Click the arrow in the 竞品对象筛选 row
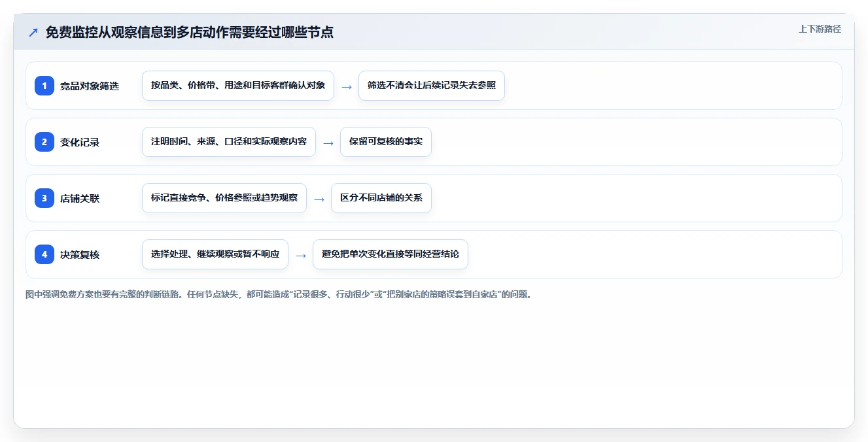The height and width of the screenshot is (442, 868). click(347, 86)
